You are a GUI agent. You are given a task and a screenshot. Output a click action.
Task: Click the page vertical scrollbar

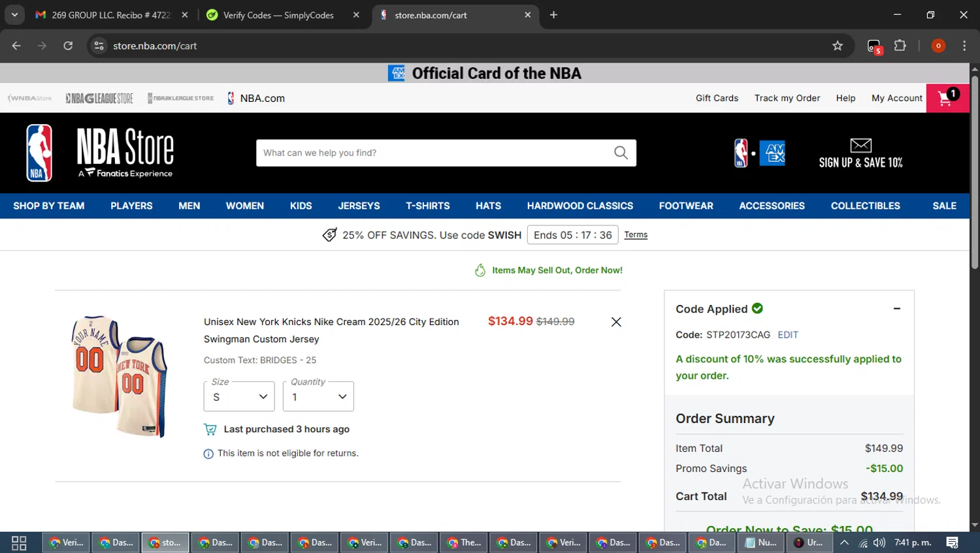pos(975,173)
